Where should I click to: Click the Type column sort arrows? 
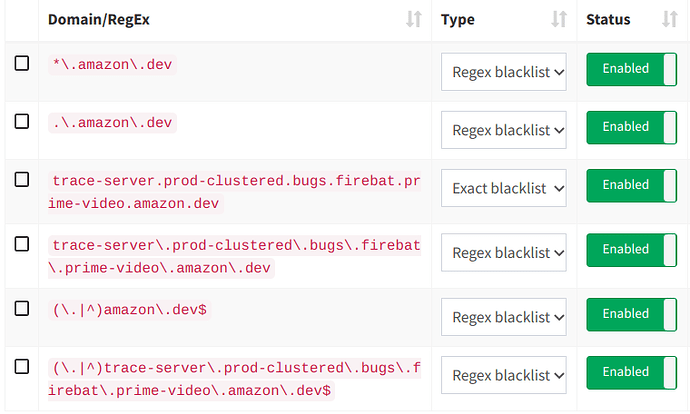[559, 20]
